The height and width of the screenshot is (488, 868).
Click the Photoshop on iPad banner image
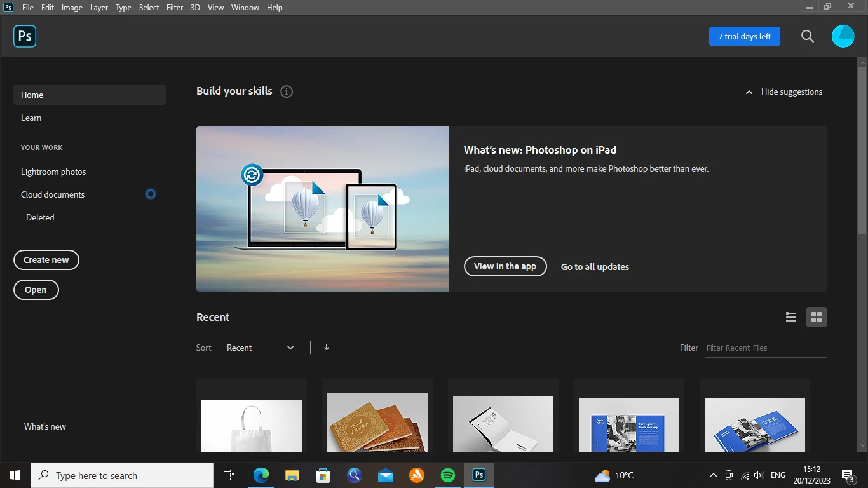pos(322,209)
